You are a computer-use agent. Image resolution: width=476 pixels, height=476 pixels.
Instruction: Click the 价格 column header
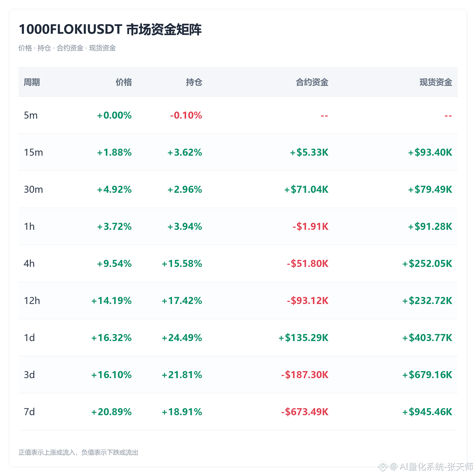124,82
